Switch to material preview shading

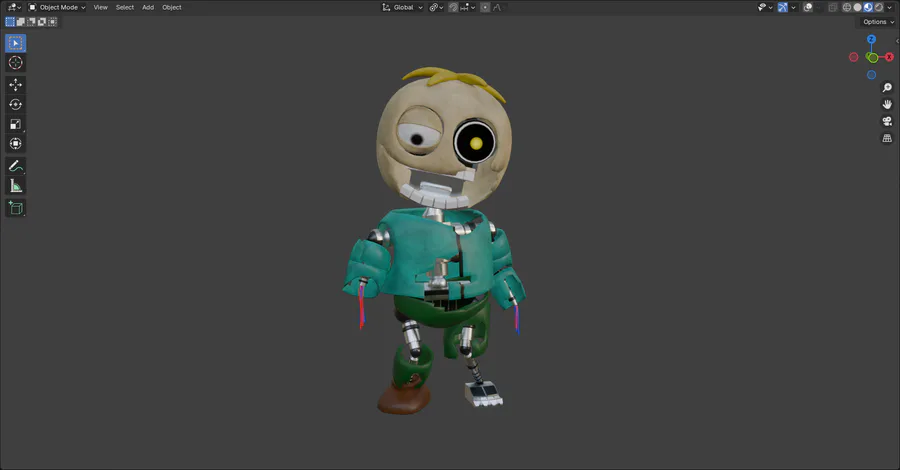(868, 7)
